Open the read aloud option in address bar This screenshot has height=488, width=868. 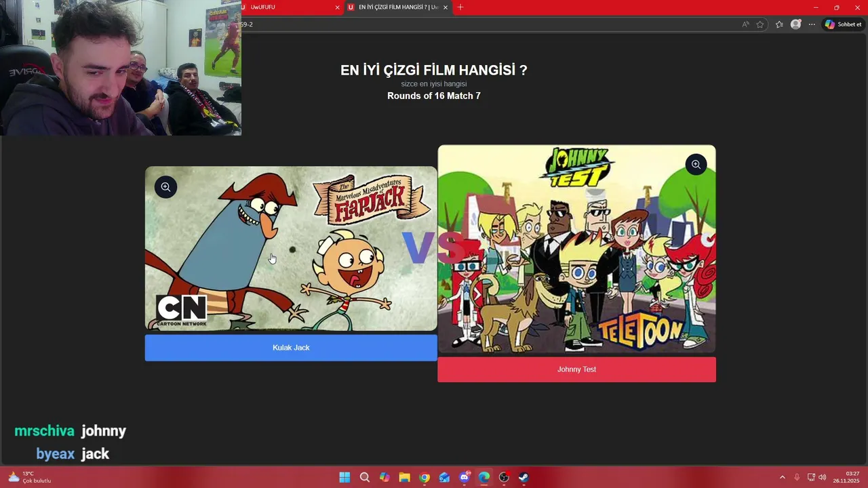click(745, 24)
